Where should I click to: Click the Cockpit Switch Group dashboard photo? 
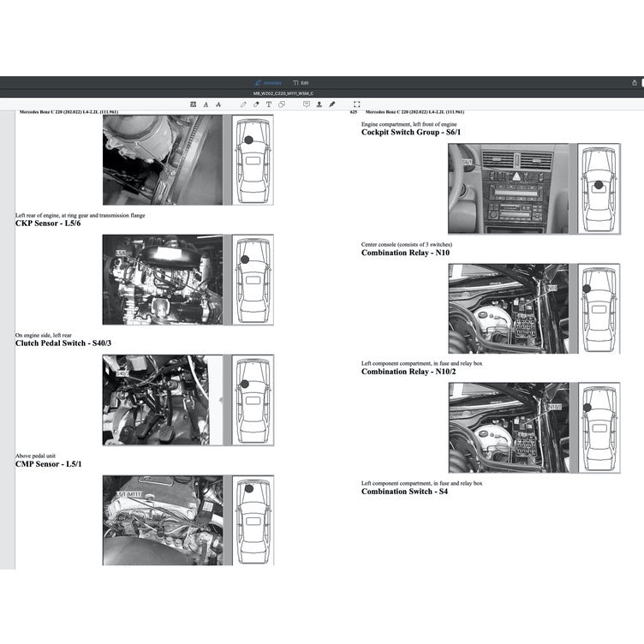508,188
